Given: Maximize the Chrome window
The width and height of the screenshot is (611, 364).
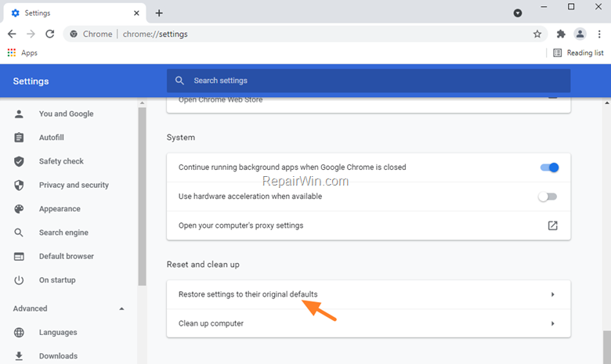Looking at the screenshot, I should tap(571, 6).
